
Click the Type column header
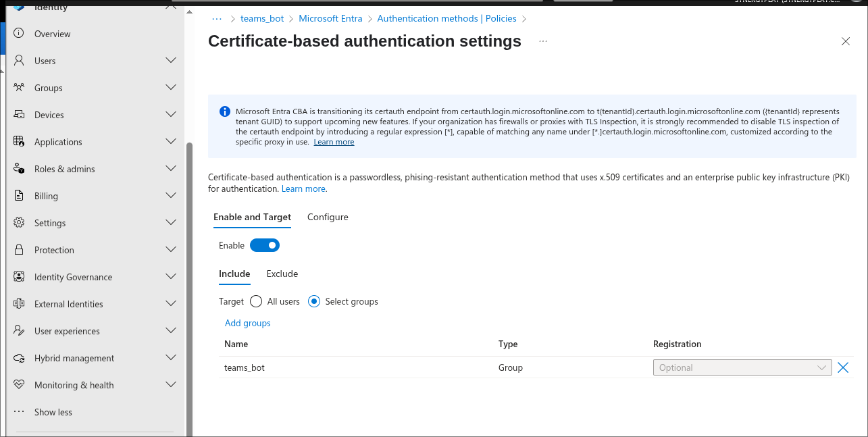point(508,344)
